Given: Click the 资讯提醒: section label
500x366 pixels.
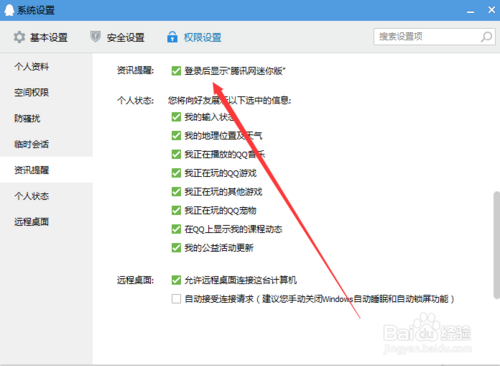Looking at the screenshot, I should pyautogui.click(x=135, y=71).
